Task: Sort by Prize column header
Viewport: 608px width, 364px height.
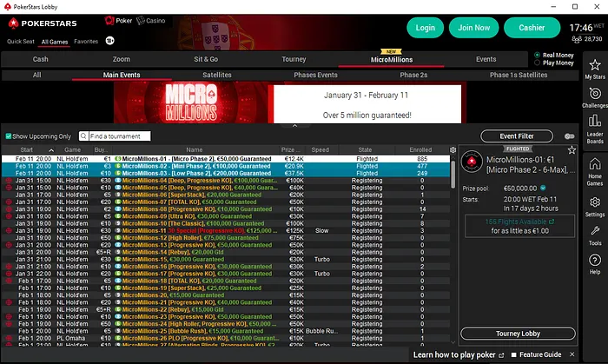Action: click(x=290, y=149)
